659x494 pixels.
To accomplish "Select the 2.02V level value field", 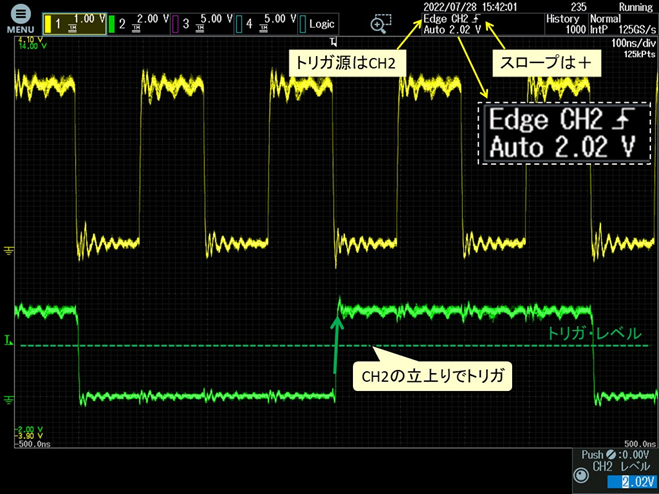I will tap(633, 482).
